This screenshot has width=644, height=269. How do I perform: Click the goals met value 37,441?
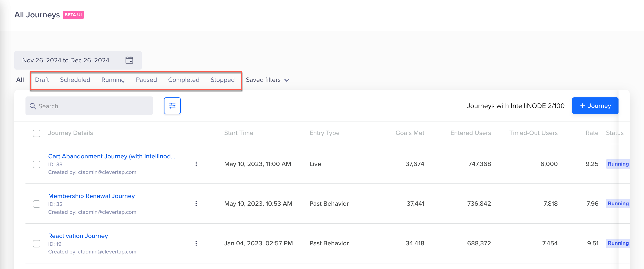(415, 204)
